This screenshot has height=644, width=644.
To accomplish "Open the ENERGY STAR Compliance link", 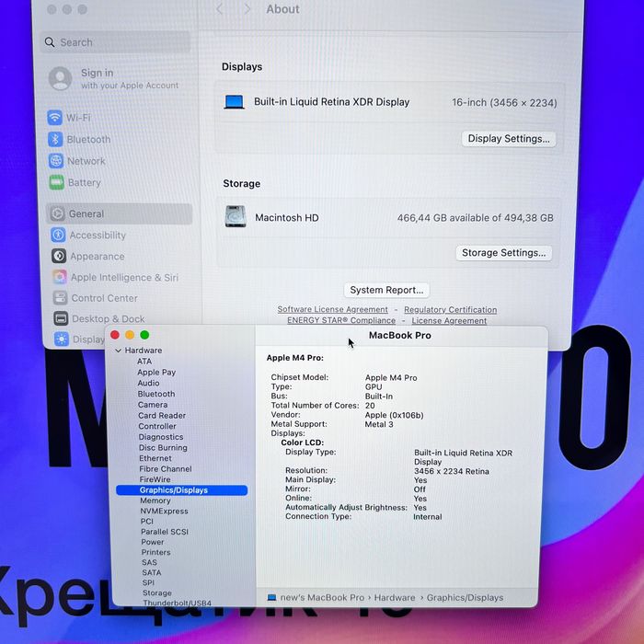I will (x=341, y=320).
